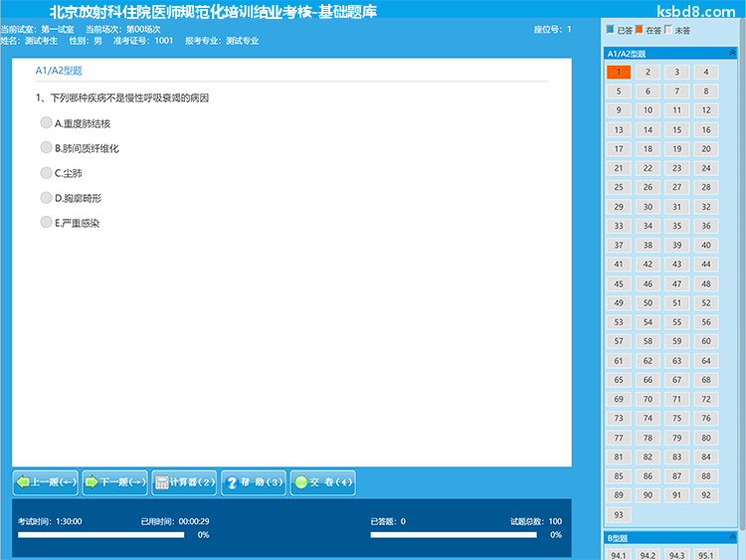This screenshot has width=746, height=560.
Task: Click the 当前试室: 第一试室 text
Action: click(x=37, y=30)
